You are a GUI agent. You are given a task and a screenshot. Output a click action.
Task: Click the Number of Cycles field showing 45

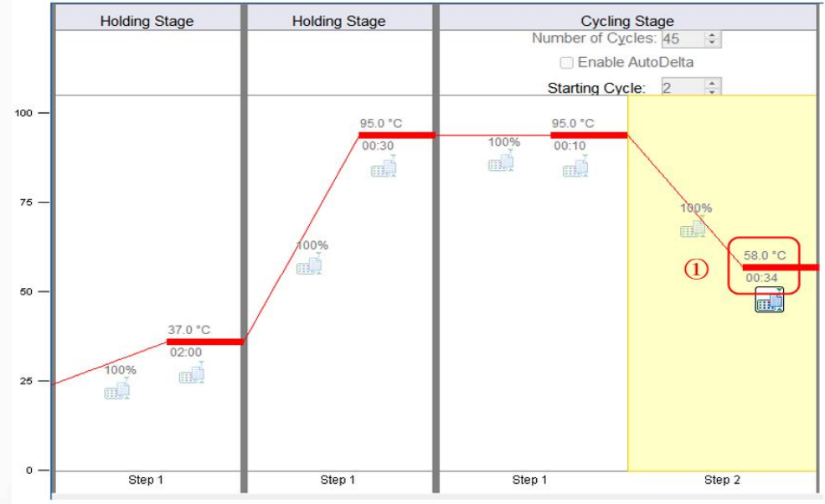click(683, 39)
